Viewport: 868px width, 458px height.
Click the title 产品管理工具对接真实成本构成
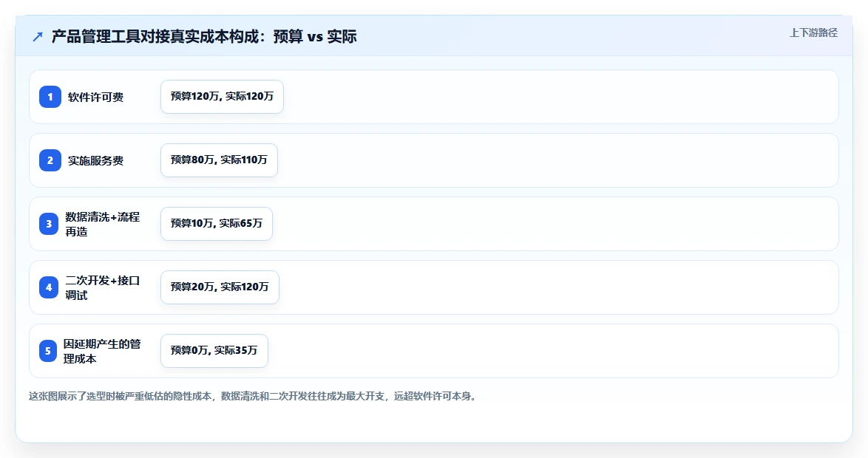[x=204, y=36]
